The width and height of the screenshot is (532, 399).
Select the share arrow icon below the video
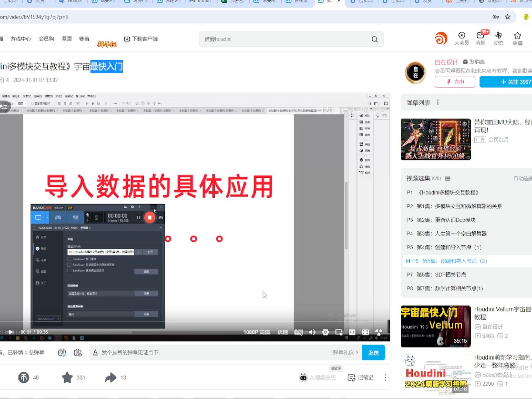click(110, 377)
